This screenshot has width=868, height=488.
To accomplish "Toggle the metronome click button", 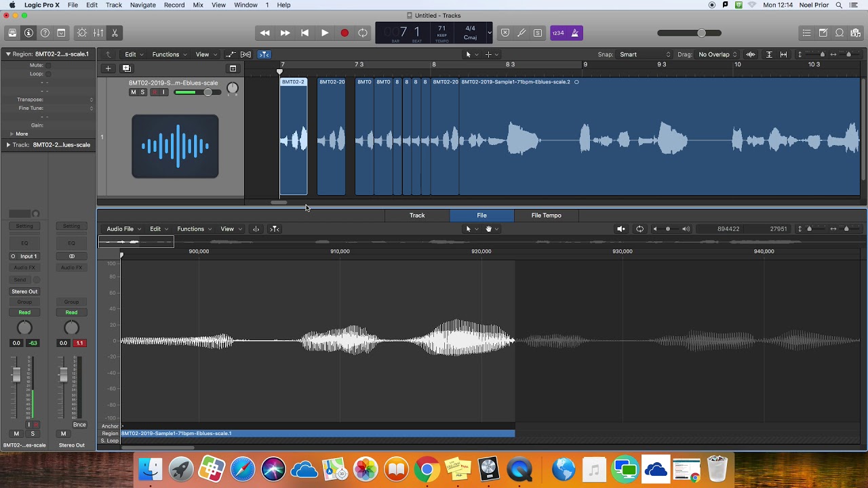I will click(575, 33).
